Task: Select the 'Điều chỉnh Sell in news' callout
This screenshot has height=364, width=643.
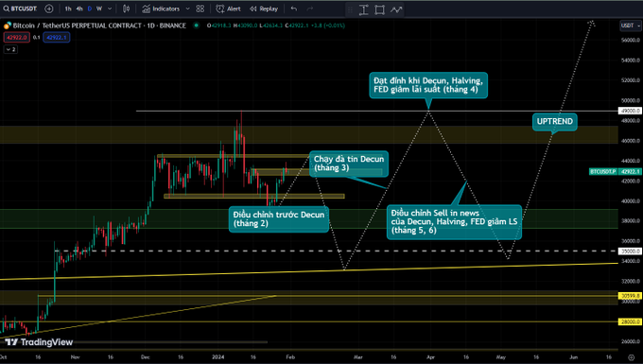Action: pyautogui.click(x=454, y=222)
